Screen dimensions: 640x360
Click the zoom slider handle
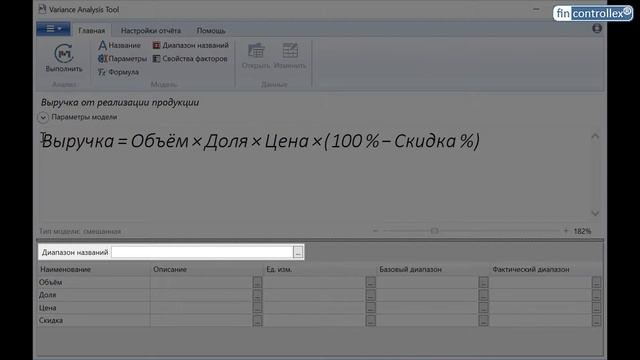coord(434,231)
